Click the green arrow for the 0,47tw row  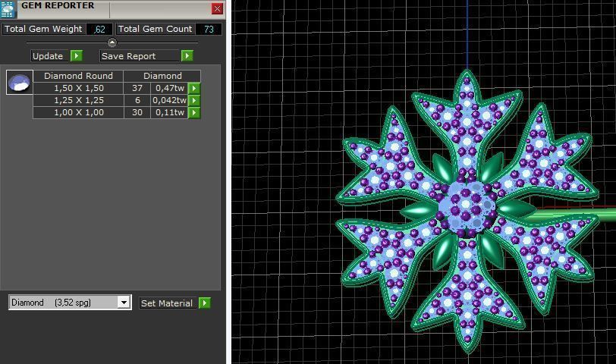click(x=194, y=89)
